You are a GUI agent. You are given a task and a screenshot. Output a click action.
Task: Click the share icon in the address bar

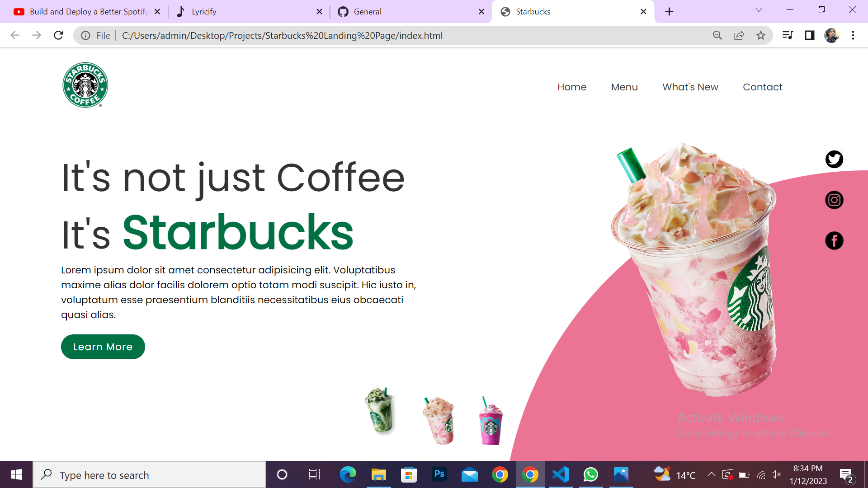[739, 35]
